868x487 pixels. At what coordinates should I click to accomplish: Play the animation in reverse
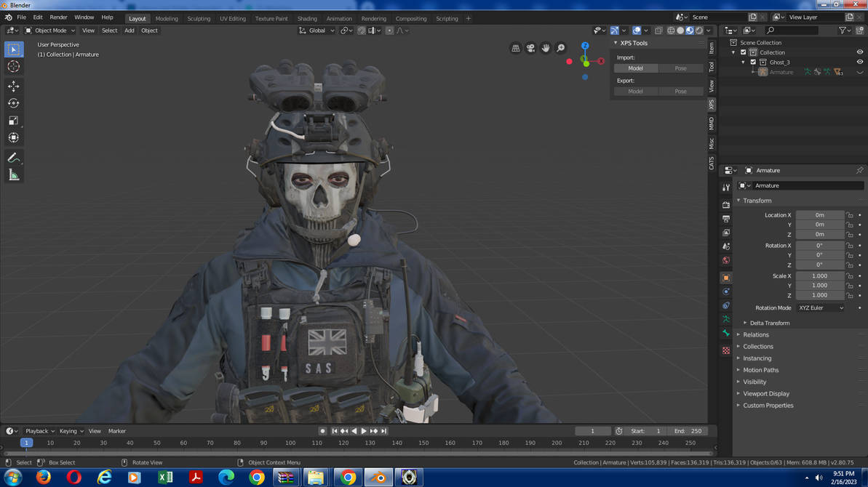354,431
